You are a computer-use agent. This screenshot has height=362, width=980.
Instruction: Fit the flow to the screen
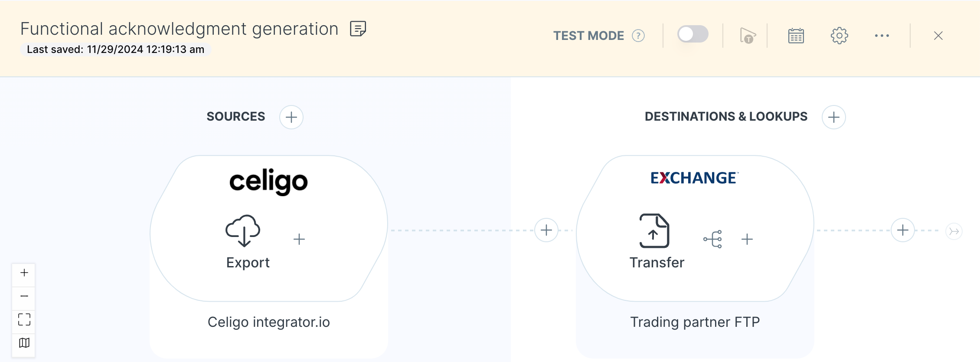tap(23, 320)
